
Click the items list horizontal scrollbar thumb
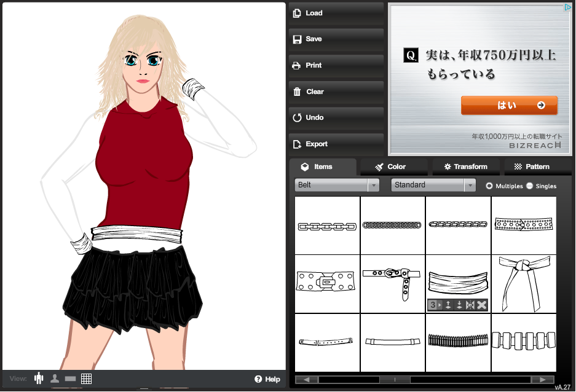point(394,380)
